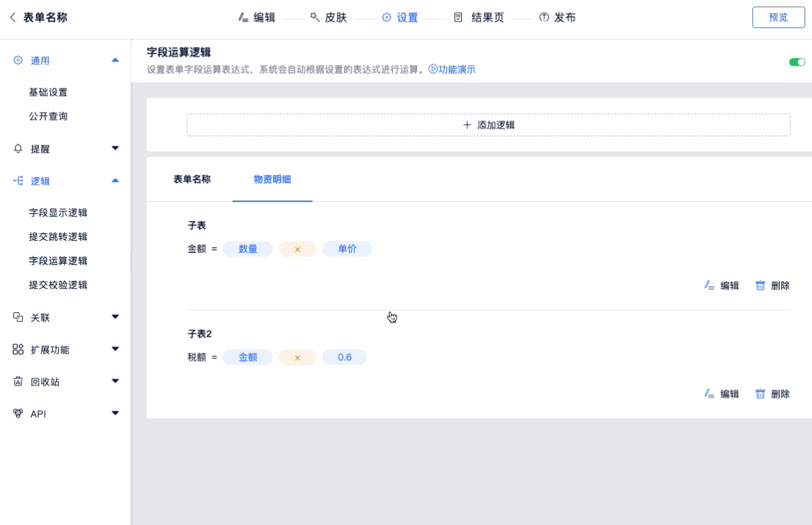Collapse the 逻辑 section arrow

pyautogui.click(x=115, y=181)
